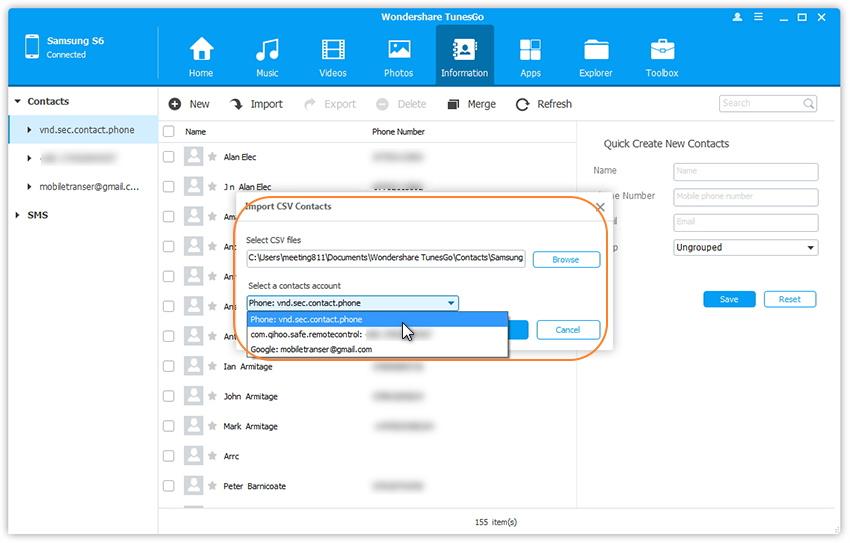Toggle the select-all checkbox in Name header
Image resolution: width=850 pixels, height=543 pixels.
tap(169, 132)
